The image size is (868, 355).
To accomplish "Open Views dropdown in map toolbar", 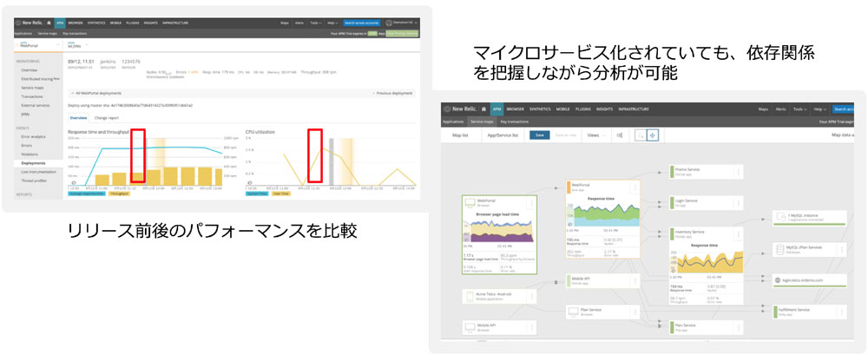I will (596, 135).
